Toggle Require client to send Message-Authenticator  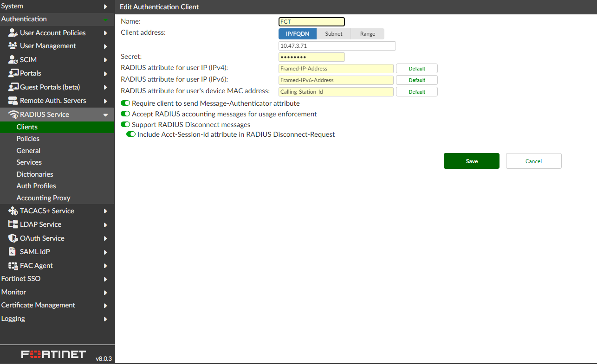point(125,103)
